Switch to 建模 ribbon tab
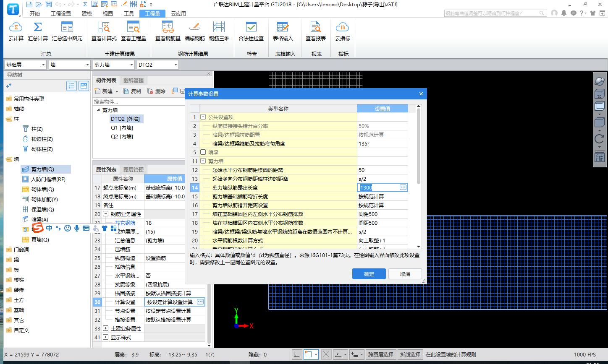Viewport: 608px width, 364px height. click(x=87, y=13)
